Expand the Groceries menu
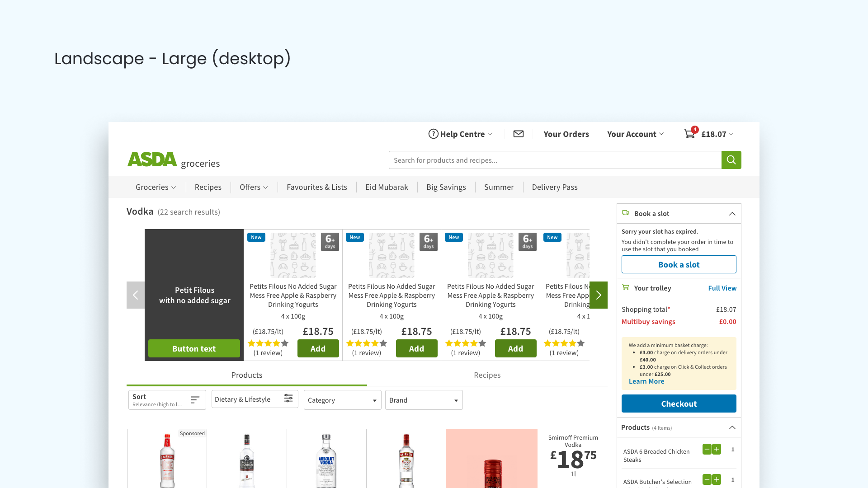The height and width of the screenshot is (488, 868). (x=156, y=187)
